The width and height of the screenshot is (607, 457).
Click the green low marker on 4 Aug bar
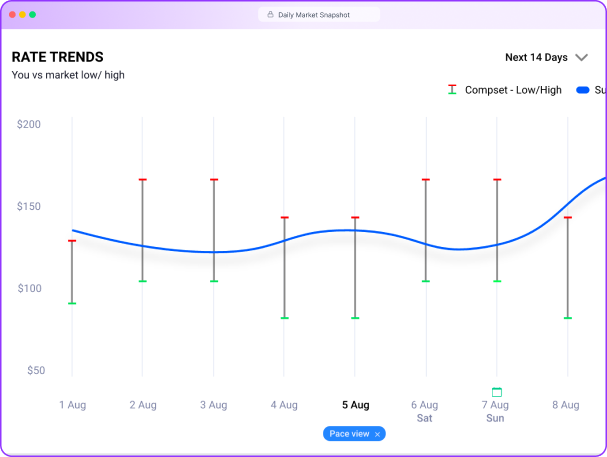click(x=284, y=318)
